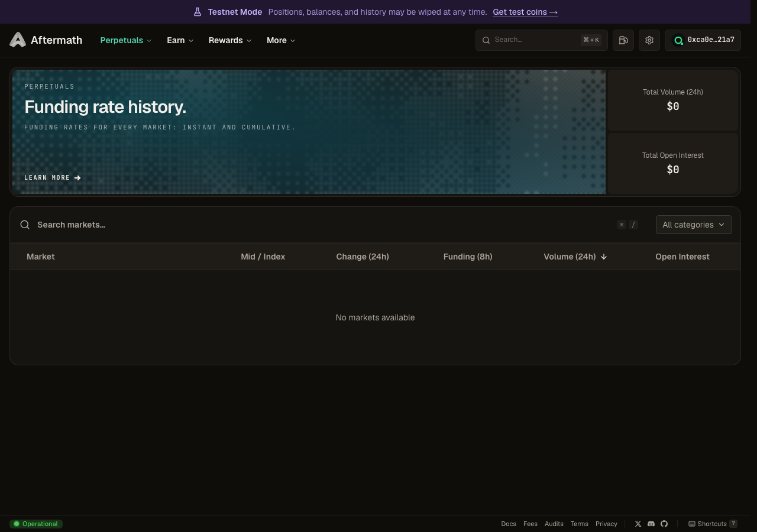757x532 pixels.
Task: Click the magnifier icon beside Search markets
Action: pyautogui.click(x=25, y=225)
